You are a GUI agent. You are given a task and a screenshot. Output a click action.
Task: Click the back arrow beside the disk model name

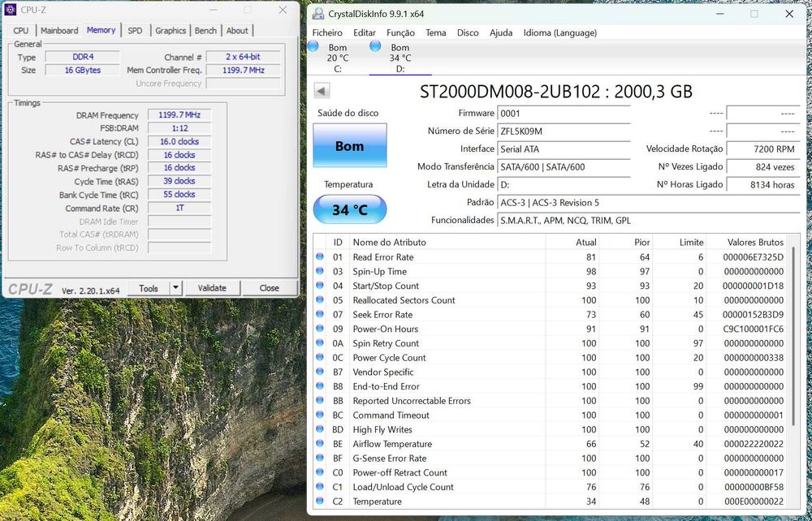pos(322,92)
